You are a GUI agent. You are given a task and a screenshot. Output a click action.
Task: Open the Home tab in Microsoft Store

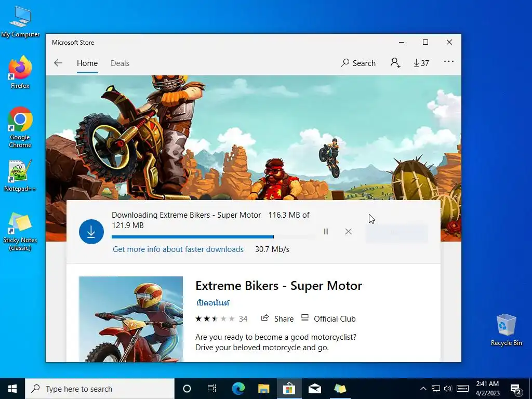pyautogui.click(x=87, y=63)
